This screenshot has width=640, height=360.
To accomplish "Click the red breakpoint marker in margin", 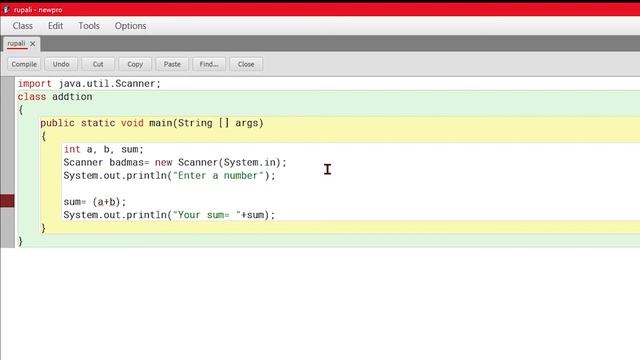I will tap(7, 201).
